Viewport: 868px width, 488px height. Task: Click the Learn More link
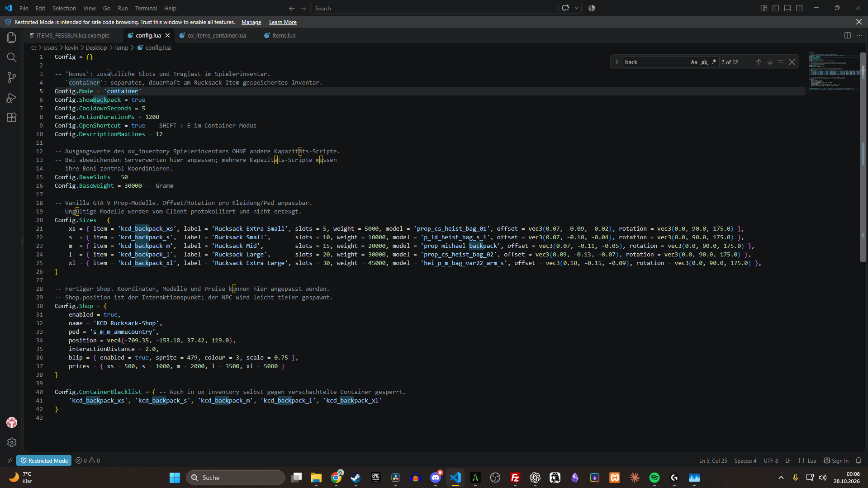pyautogui.click(x=283, y=22)
